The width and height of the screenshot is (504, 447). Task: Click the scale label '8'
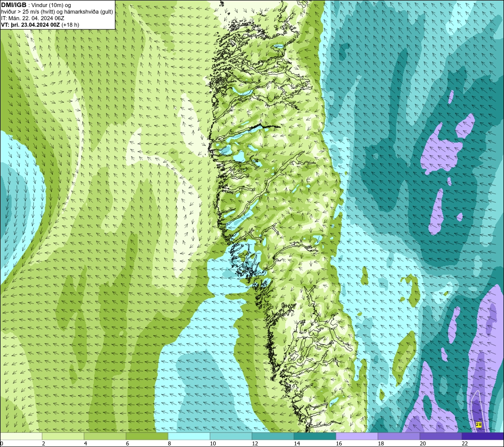(x=169, y=444)
